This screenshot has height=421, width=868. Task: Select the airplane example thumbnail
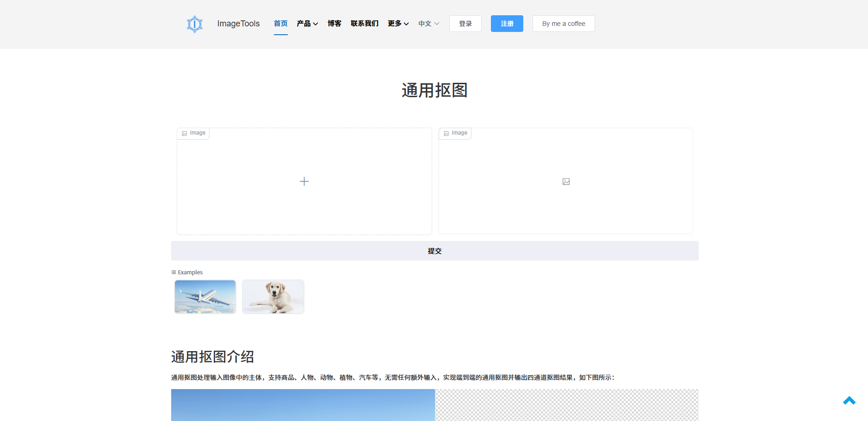[205, 297]
